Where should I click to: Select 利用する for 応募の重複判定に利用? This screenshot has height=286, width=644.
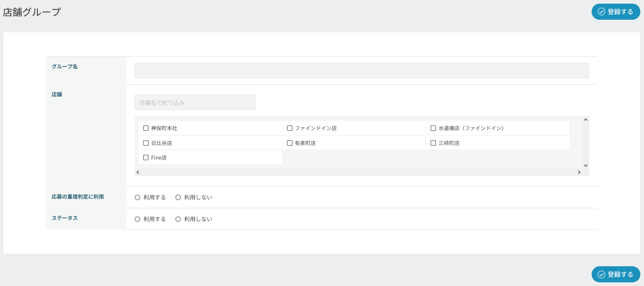tap(137, 197)
